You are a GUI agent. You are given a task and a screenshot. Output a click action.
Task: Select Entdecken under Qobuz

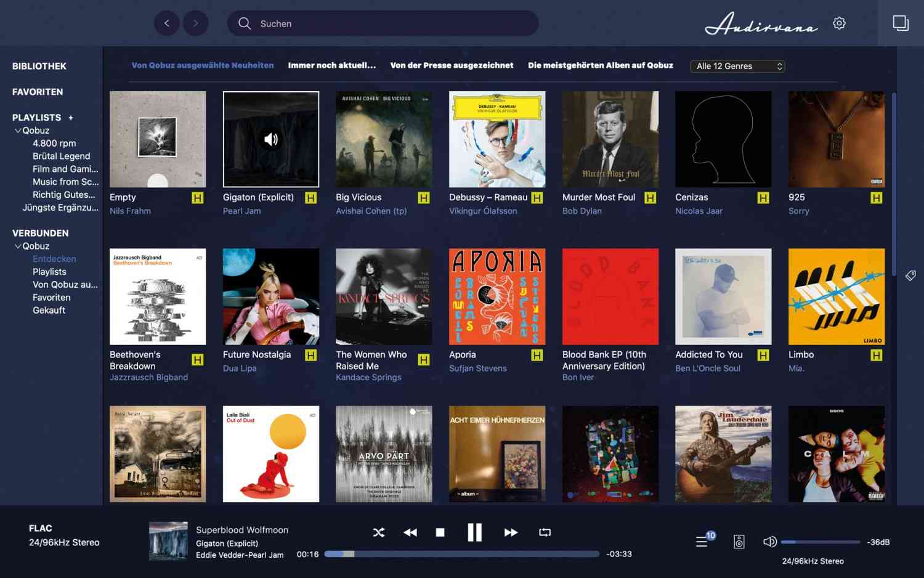point(54,259)
